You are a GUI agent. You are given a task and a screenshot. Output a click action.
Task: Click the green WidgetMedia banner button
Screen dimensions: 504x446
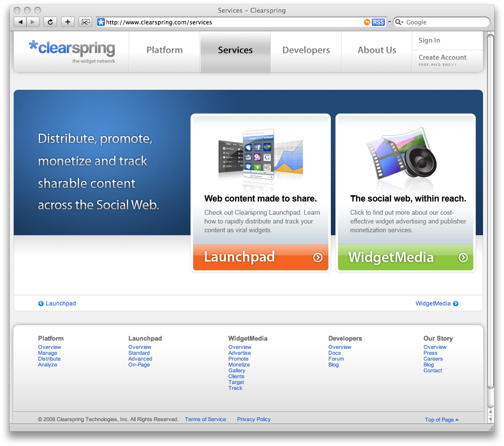click(x=405, y=257)
